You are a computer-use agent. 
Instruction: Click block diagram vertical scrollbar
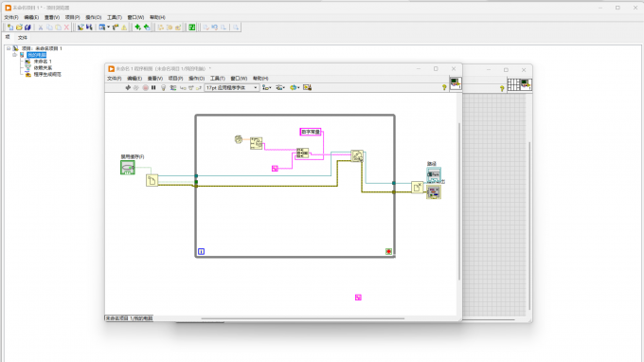459,201
